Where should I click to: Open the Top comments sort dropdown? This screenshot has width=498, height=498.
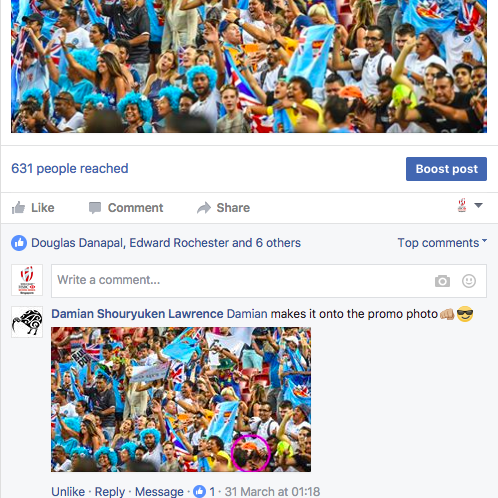(x=442, y=243)
